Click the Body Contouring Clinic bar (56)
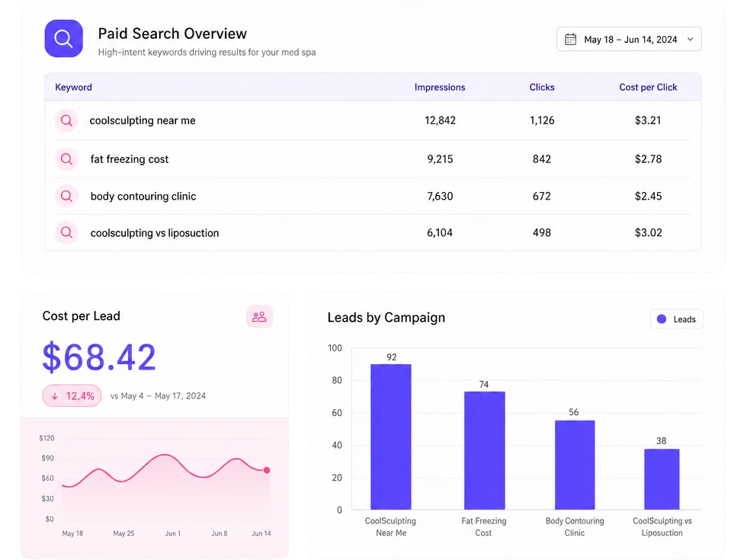 tap(575, 465)
